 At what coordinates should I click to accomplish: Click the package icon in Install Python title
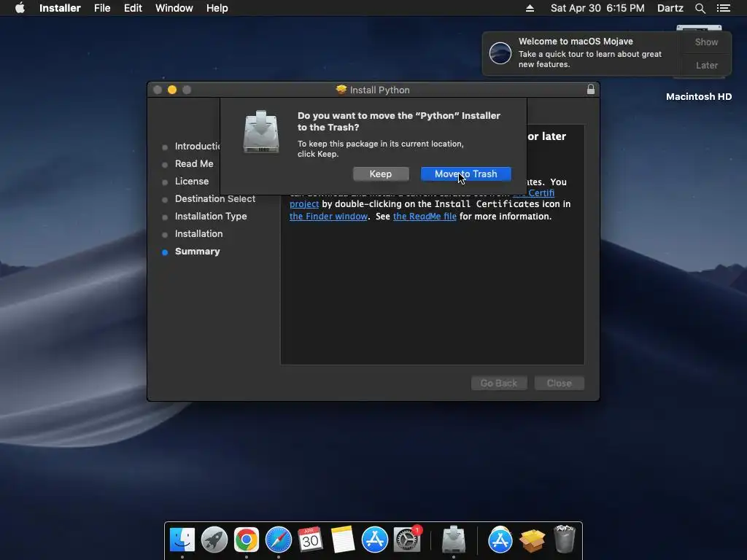tap(341, 90)
